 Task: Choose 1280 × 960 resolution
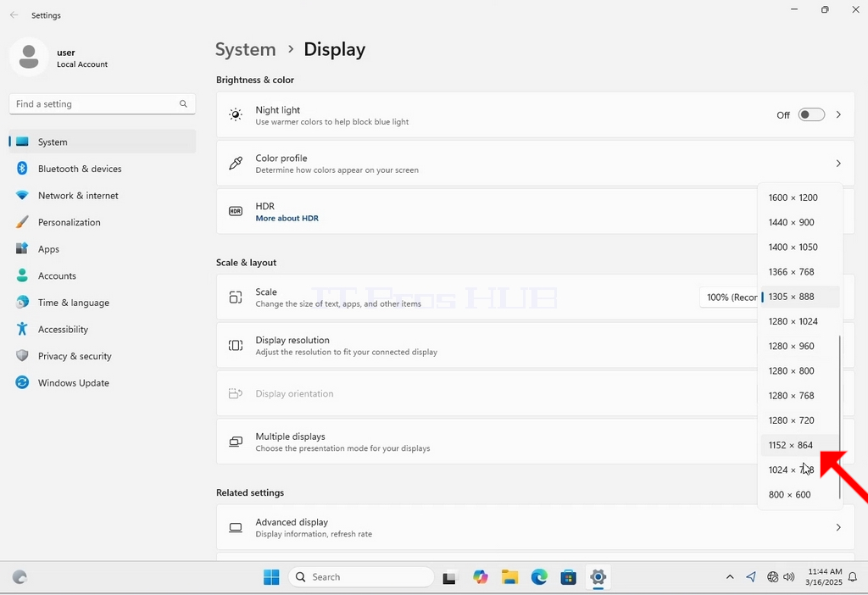800,346
